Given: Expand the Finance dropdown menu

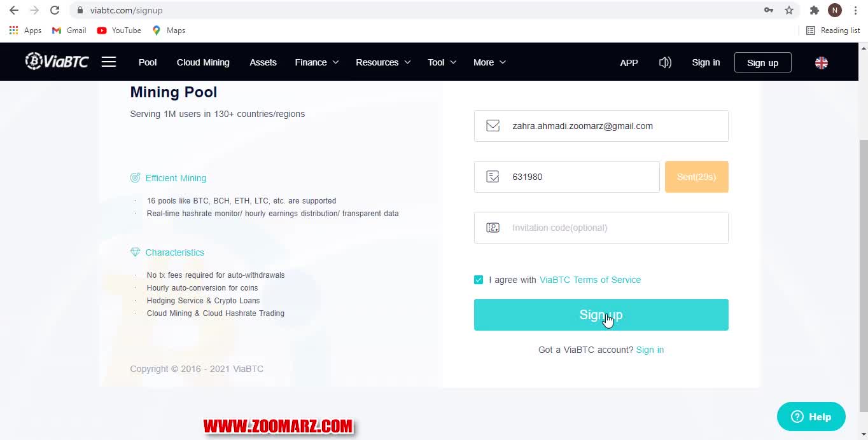Looking at the screenshot, I should coord(316,62).
